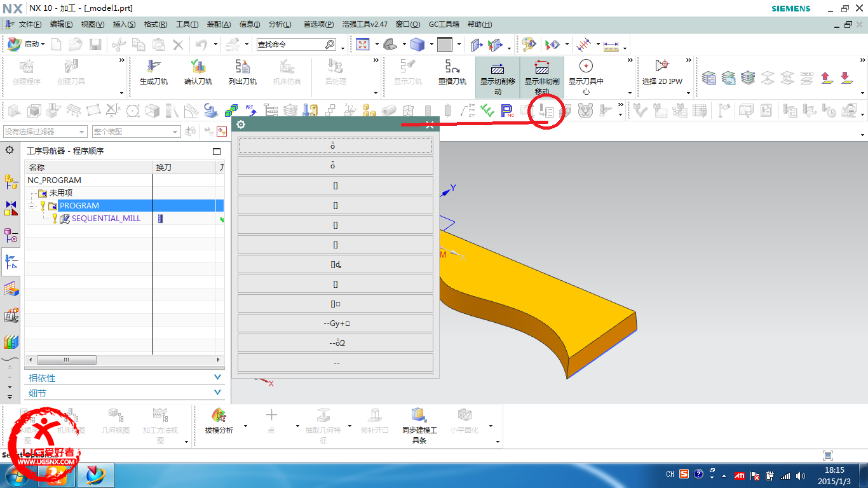Click the measure distance ruler icon
The height and width of the screenshot is (488, 868).
(x=611, y=44)
